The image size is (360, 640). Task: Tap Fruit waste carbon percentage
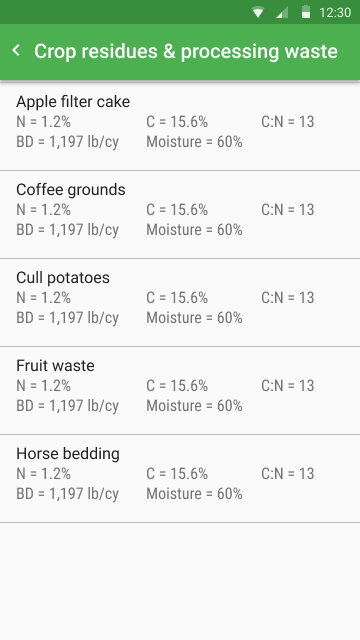point(177,386)
